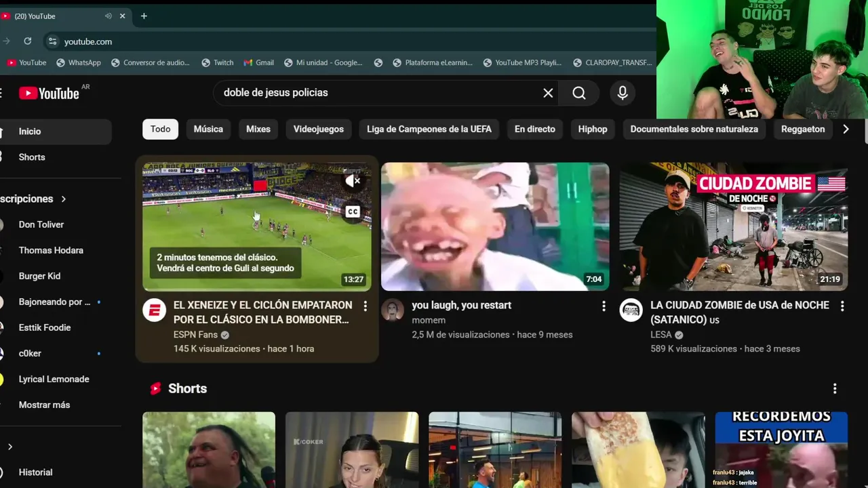Viewport: 868px width, 488px height.
Task: Clear the search query with the X icon
Action: (548, 93)
